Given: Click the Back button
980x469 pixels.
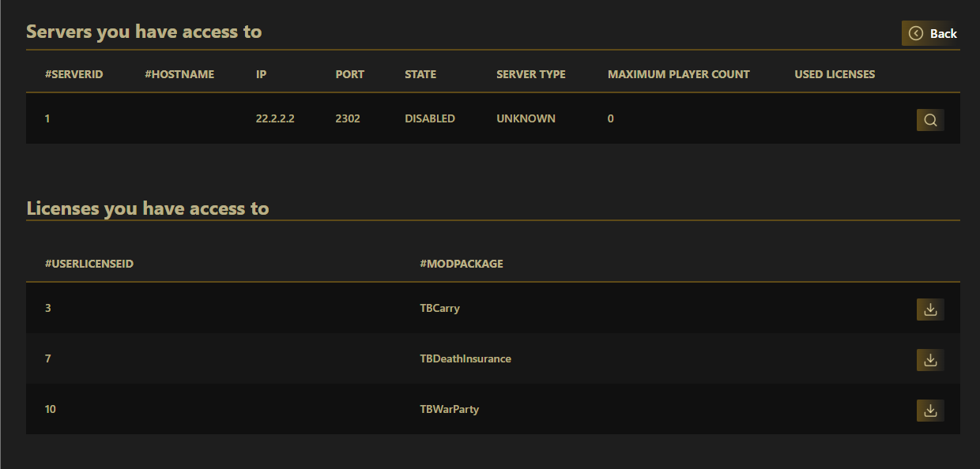Looking at the screenshot, I should point(933,33).
